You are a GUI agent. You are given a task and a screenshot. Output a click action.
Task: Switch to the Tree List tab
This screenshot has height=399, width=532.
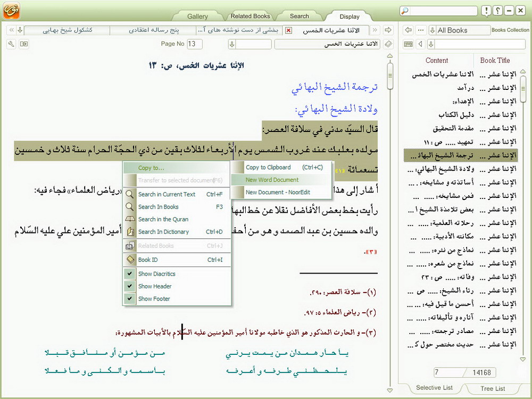493,388
